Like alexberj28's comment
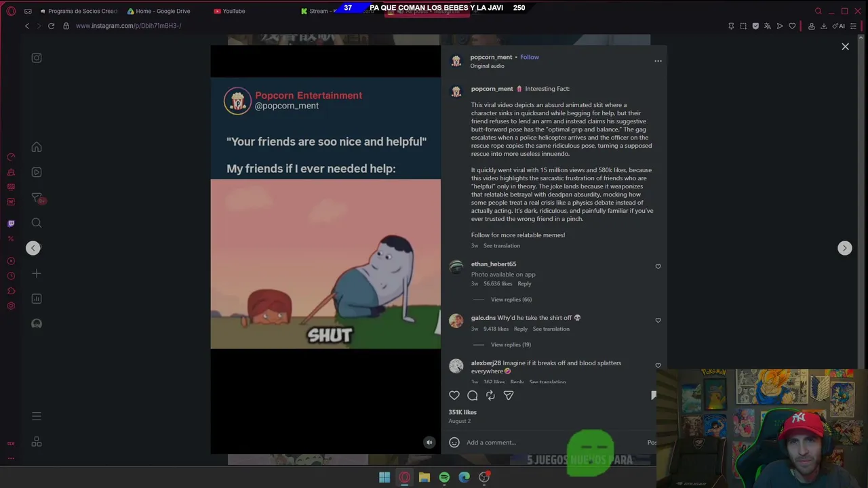Image resolution: width=868 pixels, height=488 pixels. [x=658, y=365]
